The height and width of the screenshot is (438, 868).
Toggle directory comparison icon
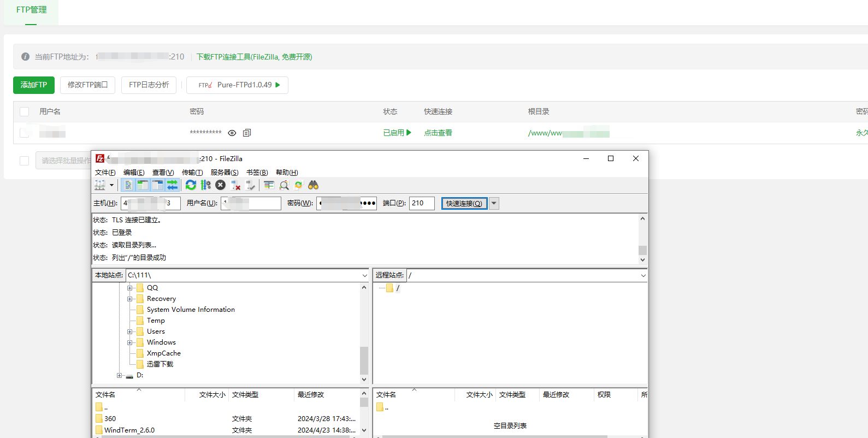(x=284, y=185)
